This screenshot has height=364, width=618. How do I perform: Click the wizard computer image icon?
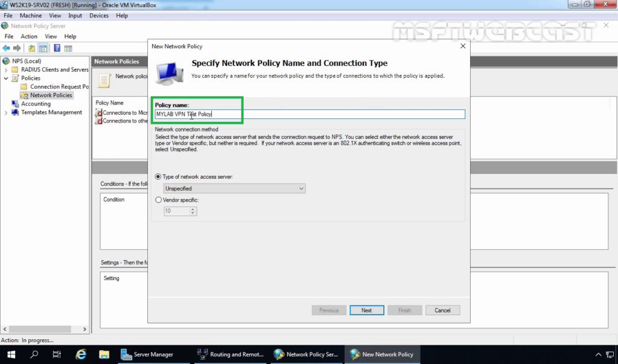(x=170, y=73)
